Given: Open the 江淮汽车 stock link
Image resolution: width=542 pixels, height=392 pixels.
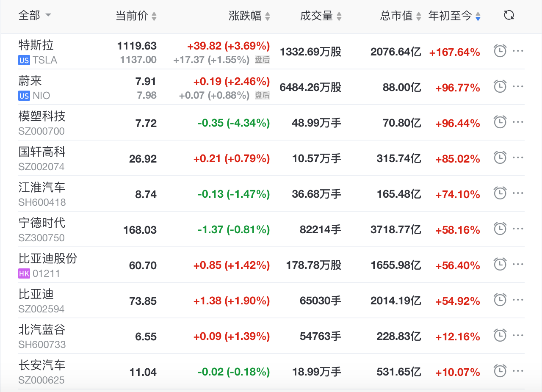Looking at the screenshot, I should 41,187.
